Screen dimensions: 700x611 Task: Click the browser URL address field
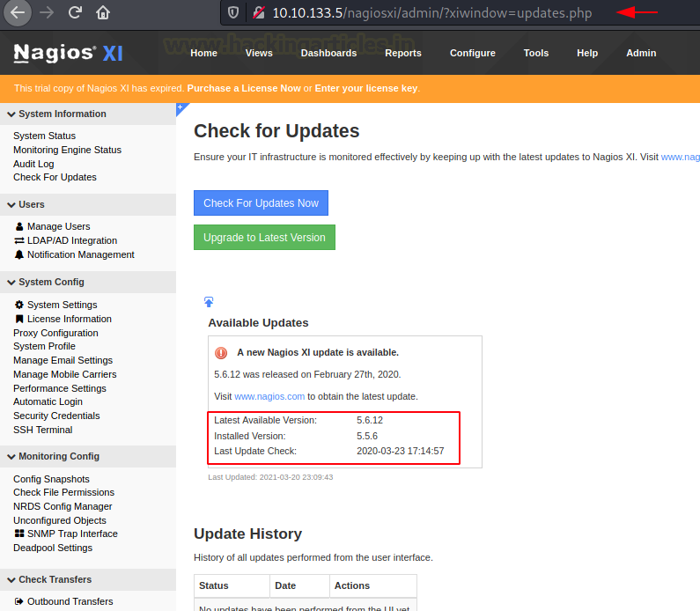431,12
